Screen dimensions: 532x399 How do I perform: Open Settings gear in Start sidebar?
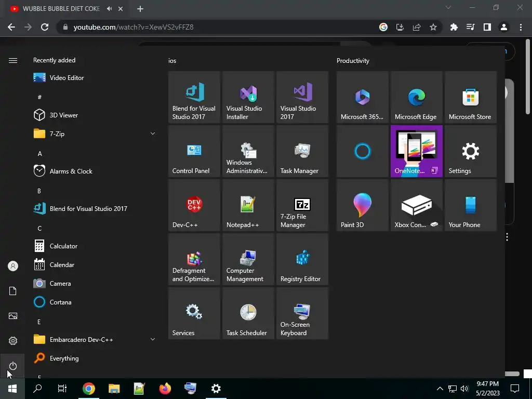click(12, 341)
